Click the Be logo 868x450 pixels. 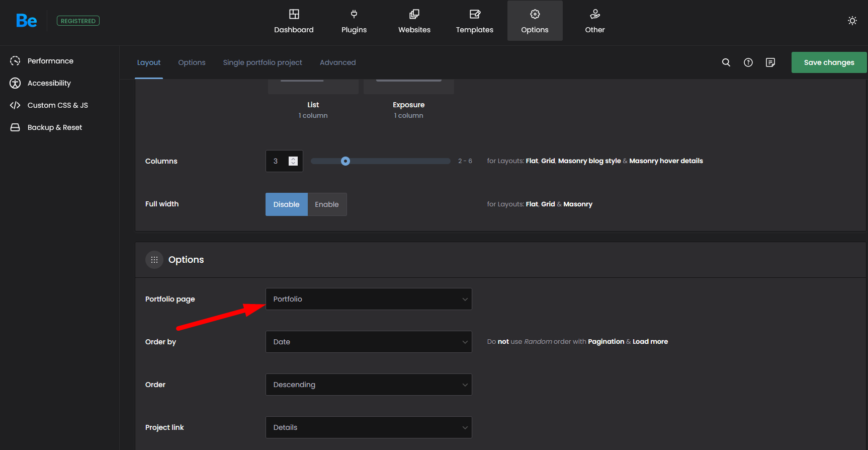pyautogui.click(x=26, y=21)
